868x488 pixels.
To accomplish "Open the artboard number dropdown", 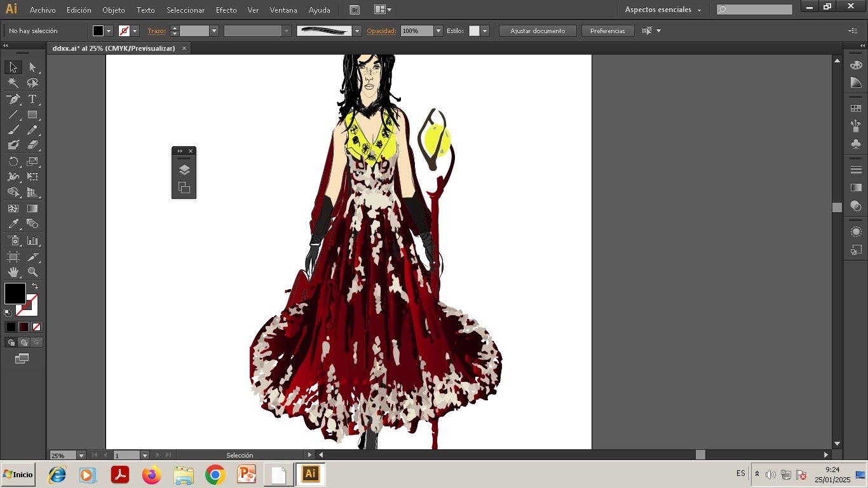I will point(145,455).
